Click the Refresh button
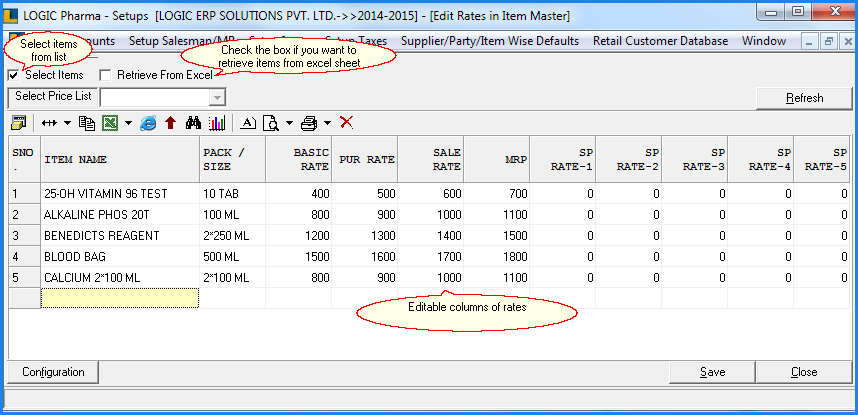Image resolution: width=858 pixels, height=415 pixels. click(804, 98)
